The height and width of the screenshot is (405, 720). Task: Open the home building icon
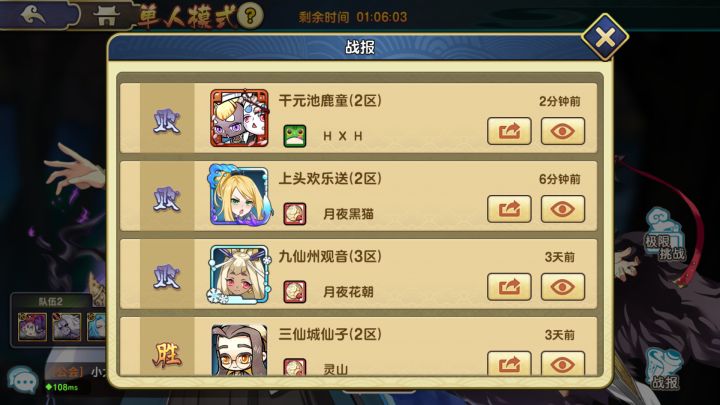106,16
